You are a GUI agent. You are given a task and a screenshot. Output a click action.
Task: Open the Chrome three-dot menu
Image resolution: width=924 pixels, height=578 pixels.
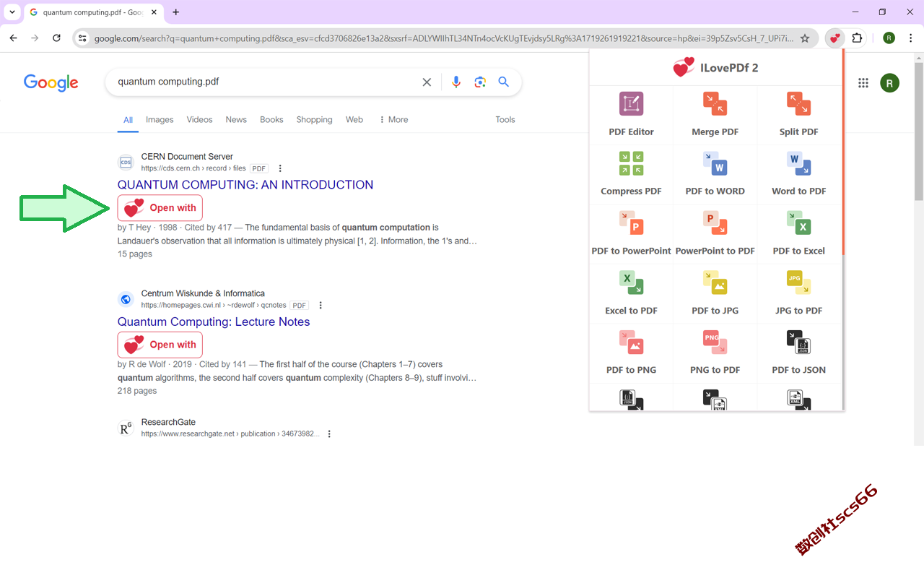tap(911, 38)
